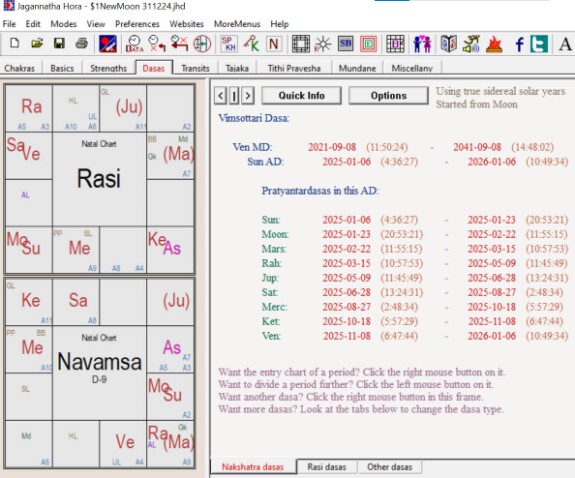575x478 pixels.
Task: Click the Quick Info button
Action: click(301, 95)
